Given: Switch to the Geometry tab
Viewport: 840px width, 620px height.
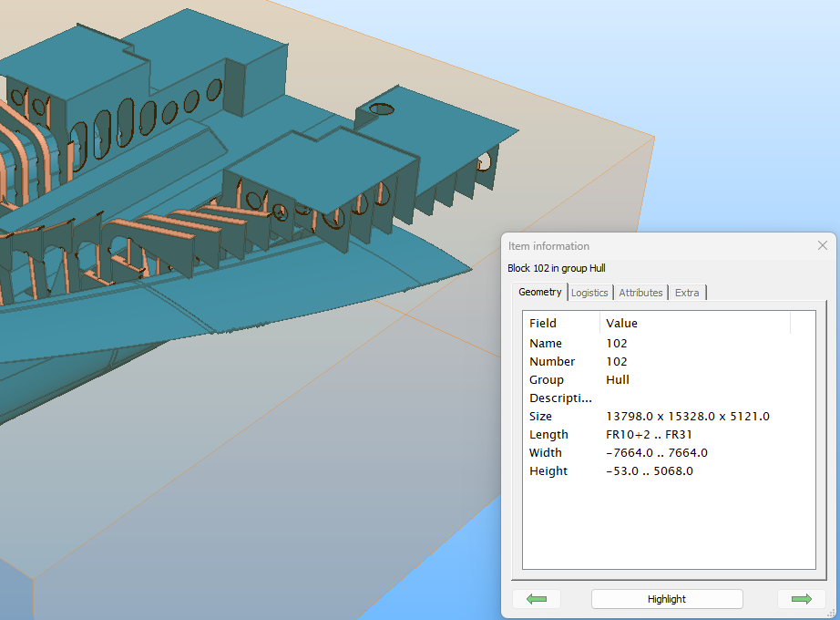Looking at the screenshot, I should [539, 292].
